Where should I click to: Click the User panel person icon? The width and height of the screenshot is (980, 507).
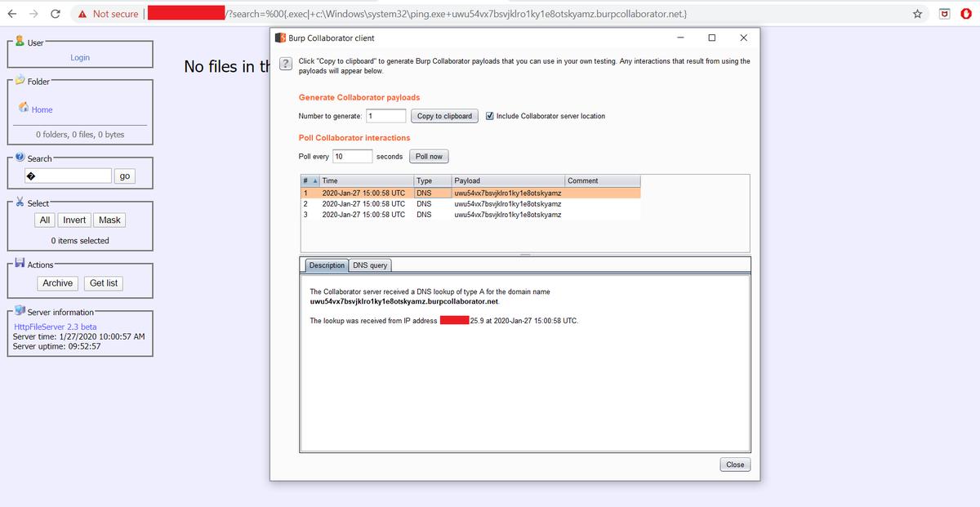tap(20, 42)
